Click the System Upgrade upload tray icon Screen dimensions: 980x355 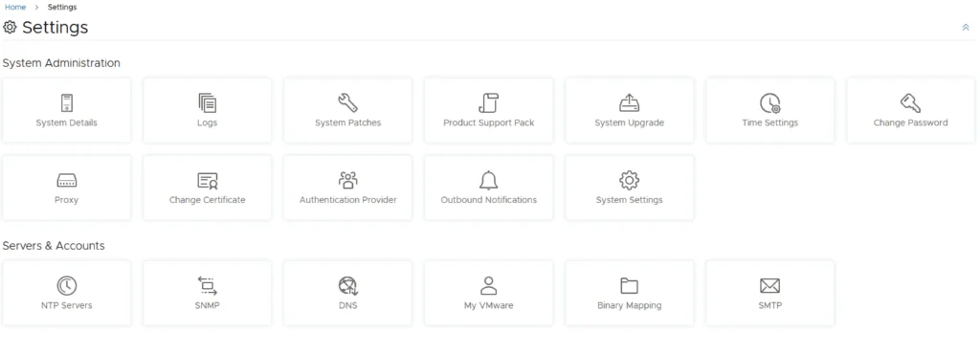click(630, 102)
